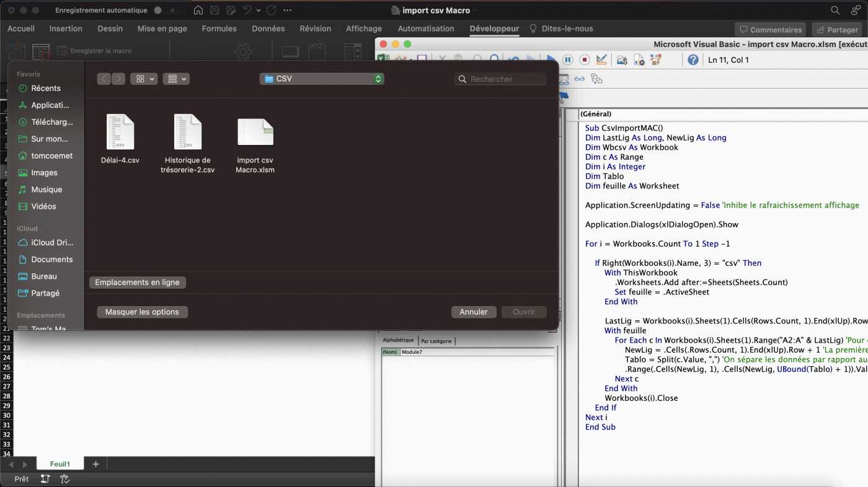Toggle Design Mode icon in VBA toolbar
The width and height of the screenshot is (868, 487).
[601, 59]
